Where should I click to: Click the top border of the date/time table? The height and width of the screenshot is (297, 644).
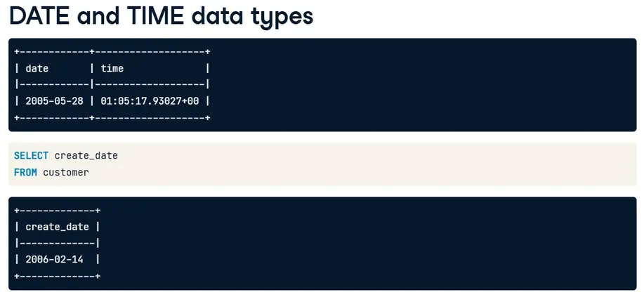point(112,52)
